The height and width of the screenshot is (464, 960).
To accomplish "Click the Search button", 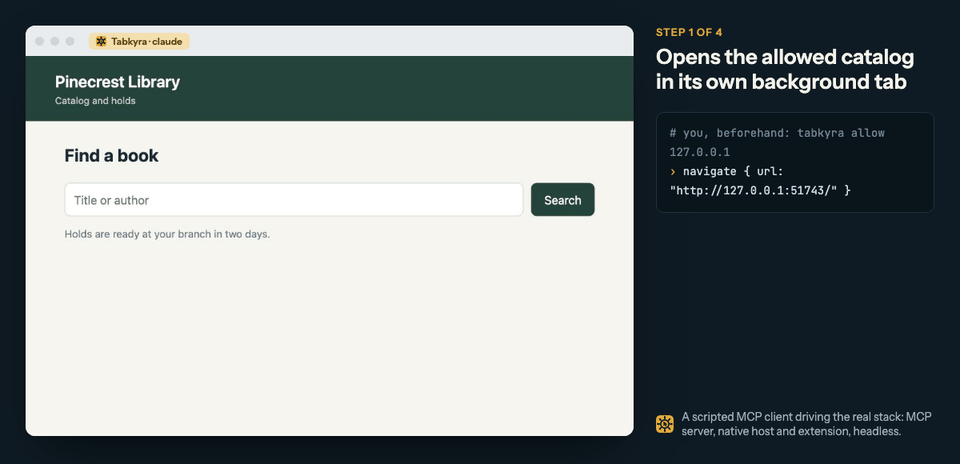I will click(x=562, y=200).
